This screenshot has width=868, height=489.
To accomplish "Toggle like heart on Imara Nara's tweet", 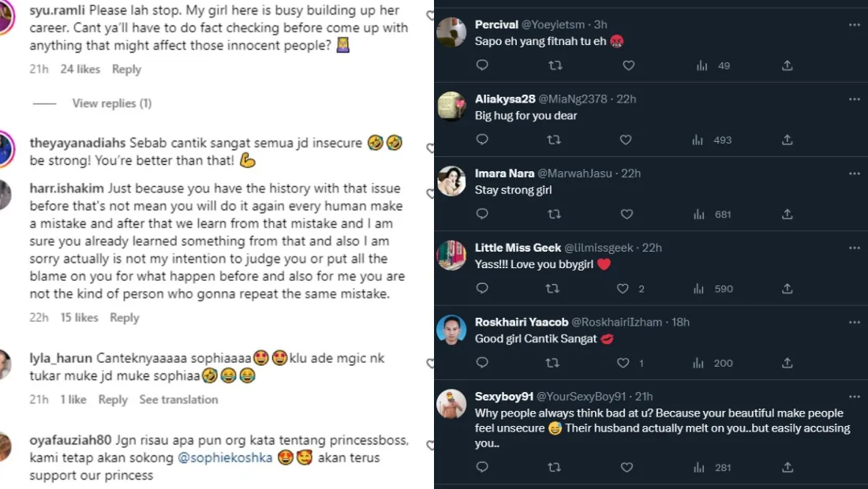I will [627, 215].
